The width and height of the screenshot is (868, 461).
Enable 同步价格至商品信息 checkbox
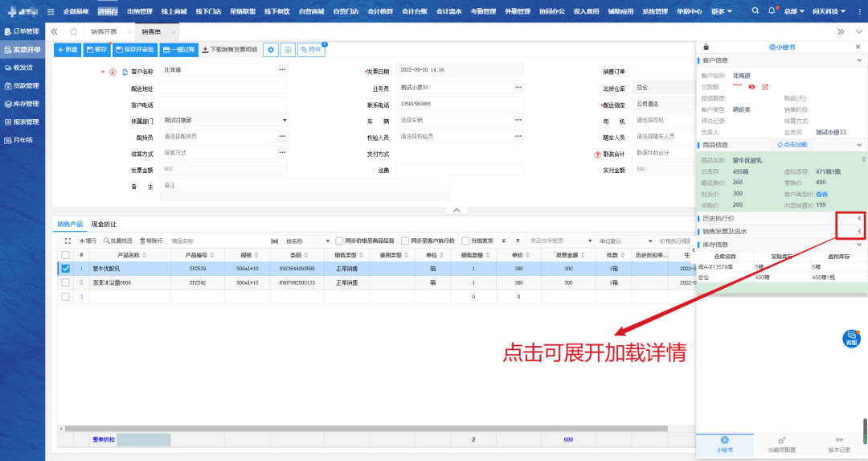[340, 241]
